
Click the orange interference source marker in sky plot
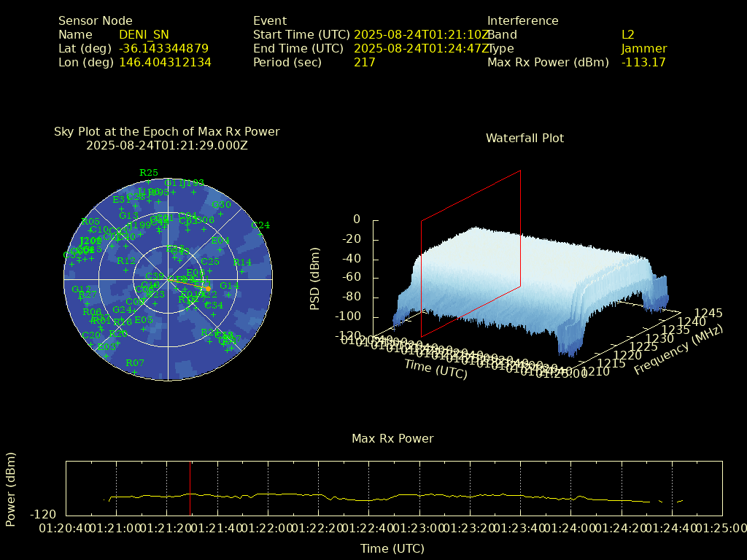pyautogui.click(x=207, y=289)
